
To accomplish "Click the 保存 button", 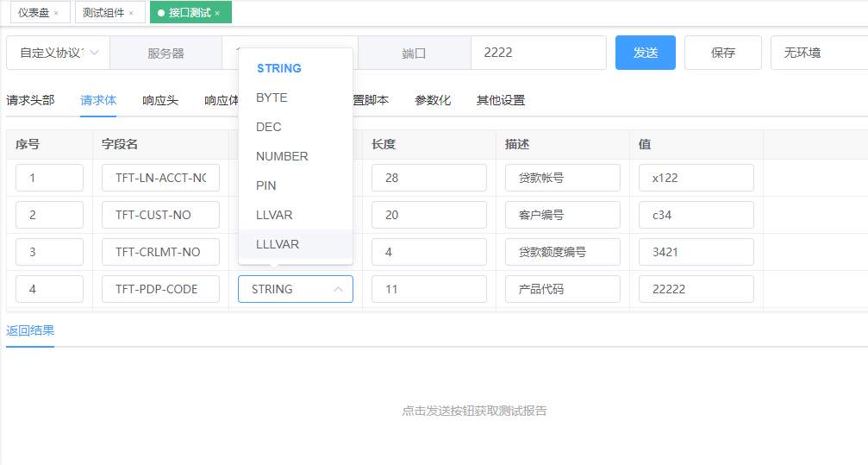I will pyautogui.click(x=722, y=53).
